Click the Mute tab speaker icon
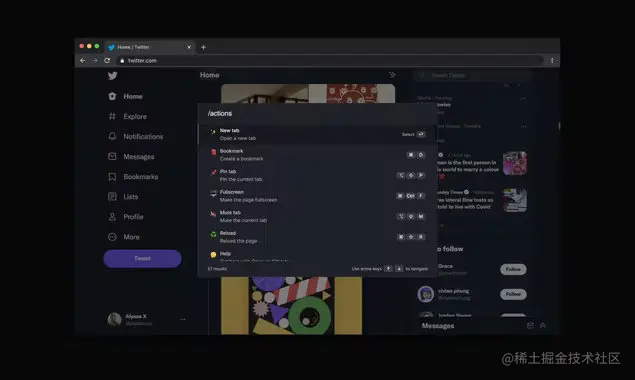635x380 pixels. 213,214
